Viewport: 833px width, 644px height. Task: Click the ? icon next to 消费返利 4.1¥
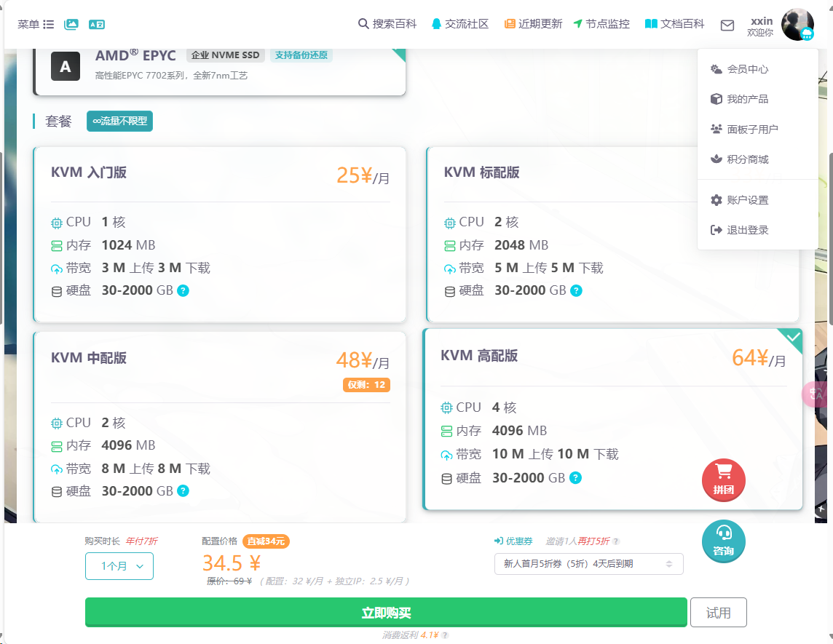[446, 635]
